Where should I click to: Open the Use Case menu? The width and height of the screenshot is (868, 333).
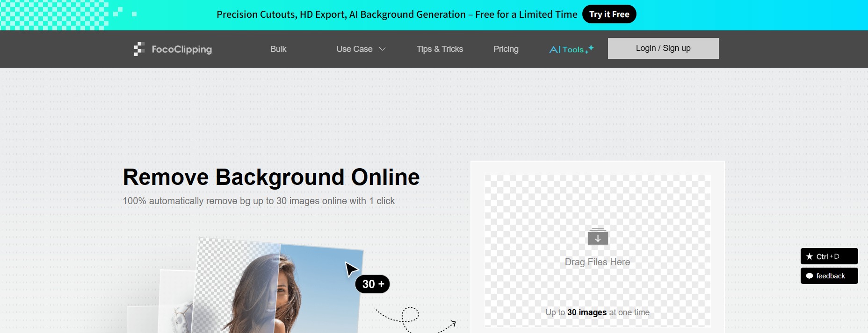point(354,49)
